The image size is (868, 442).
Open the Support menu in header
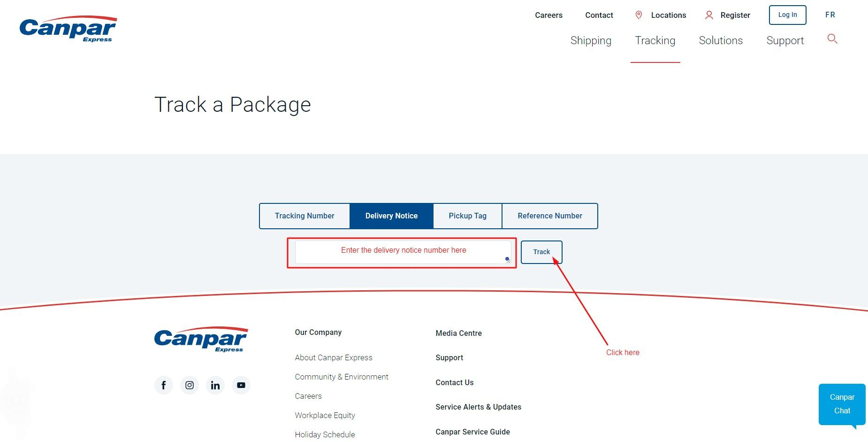[x=785, y=40]
